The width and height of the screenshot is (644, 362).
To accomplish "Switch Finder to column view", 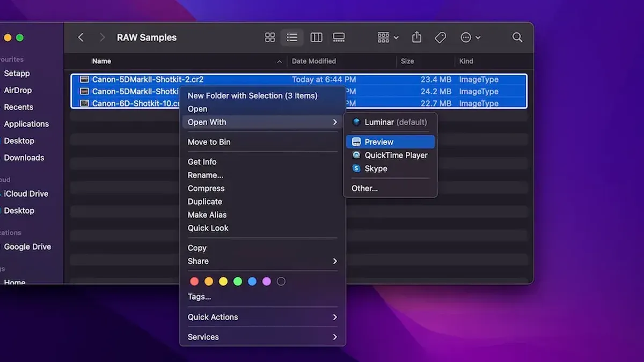I will pos(317,37).
